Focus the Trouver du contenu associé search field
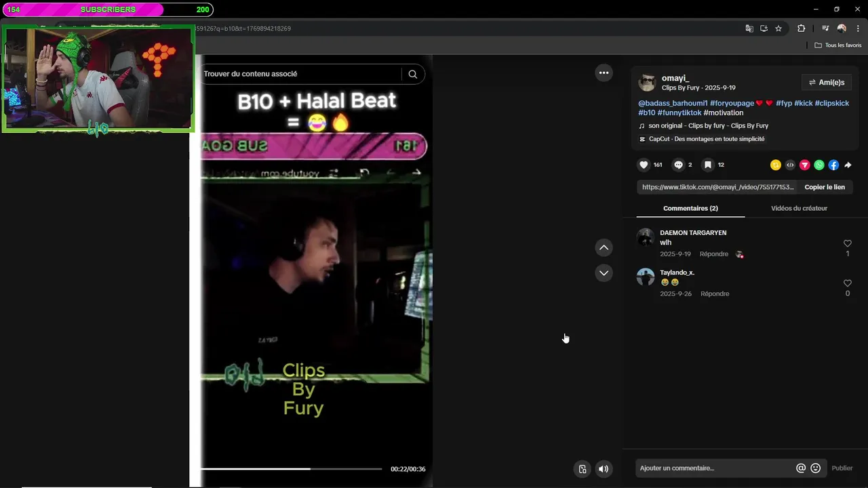868x488 pixels. 301,74
